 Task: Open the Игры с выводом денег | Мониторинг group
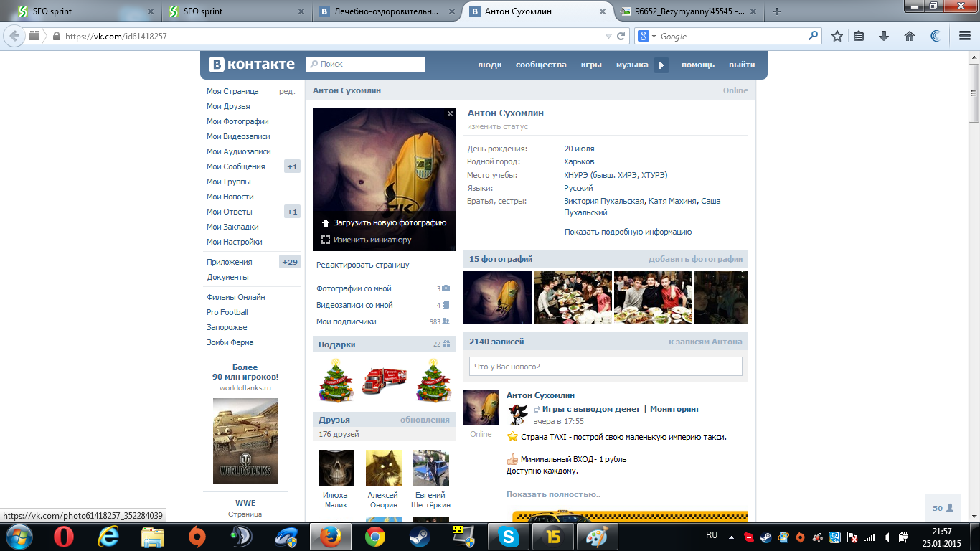pos(621,409)
